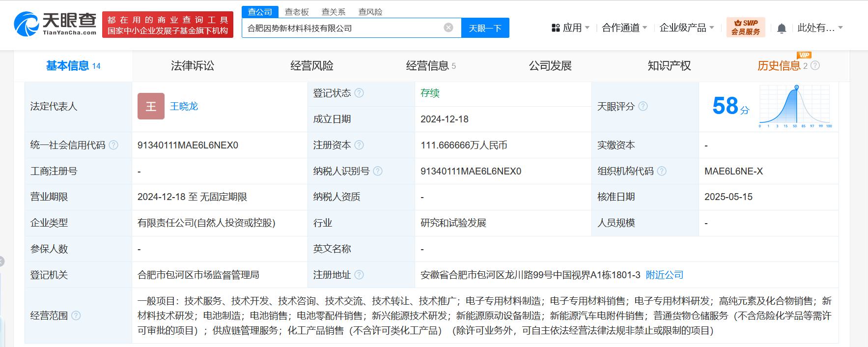Switch to the 法律诉讼 tab
This screenshot has height=347, width=868.
pyautogui.click(x=192, y=66)
